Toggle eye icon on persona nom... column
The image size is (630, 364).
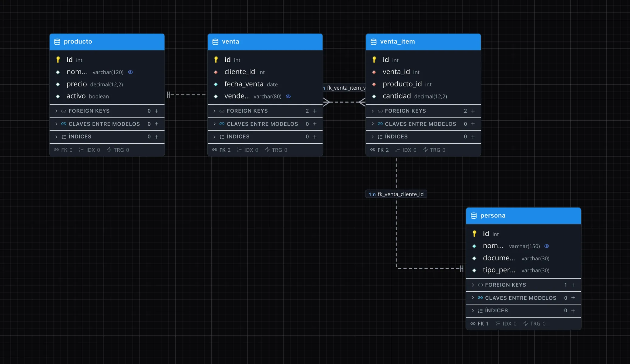click(547, 246)
